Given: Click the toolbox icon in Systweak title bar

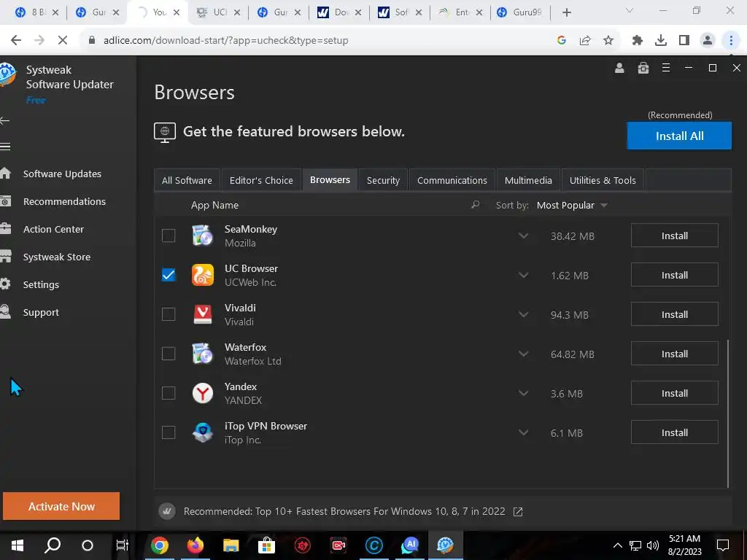Looking at the screenshot, I should [x=643, y=68].
